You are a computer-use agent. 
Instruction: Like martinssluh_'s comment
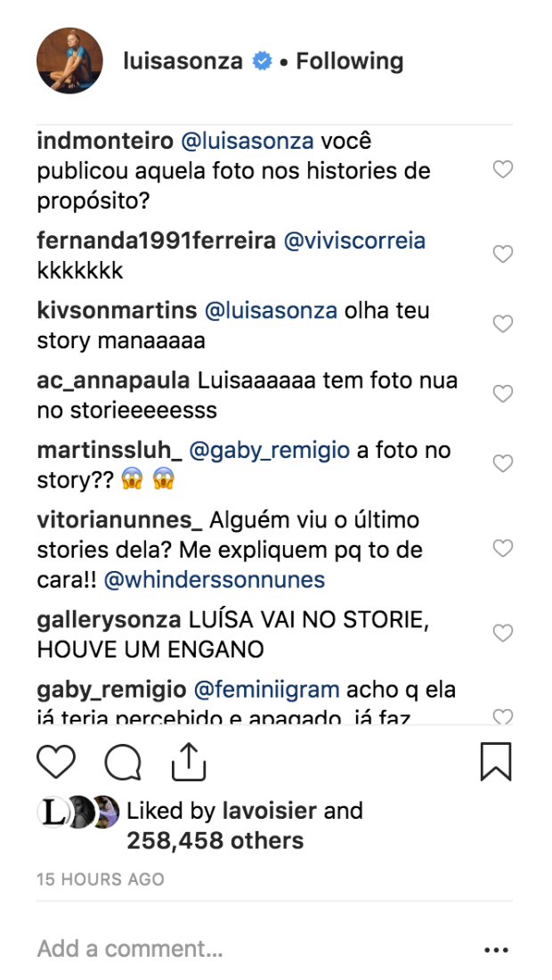503,463
